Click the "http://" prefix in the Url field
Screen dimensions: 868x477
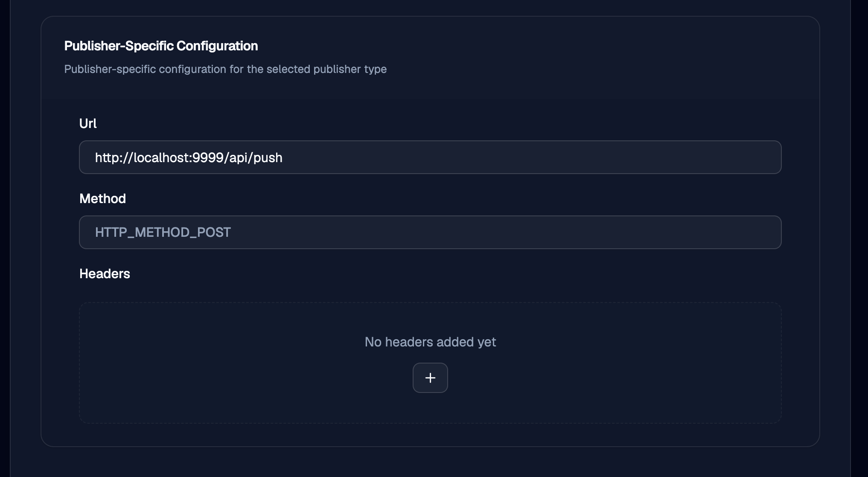(114, 157)
